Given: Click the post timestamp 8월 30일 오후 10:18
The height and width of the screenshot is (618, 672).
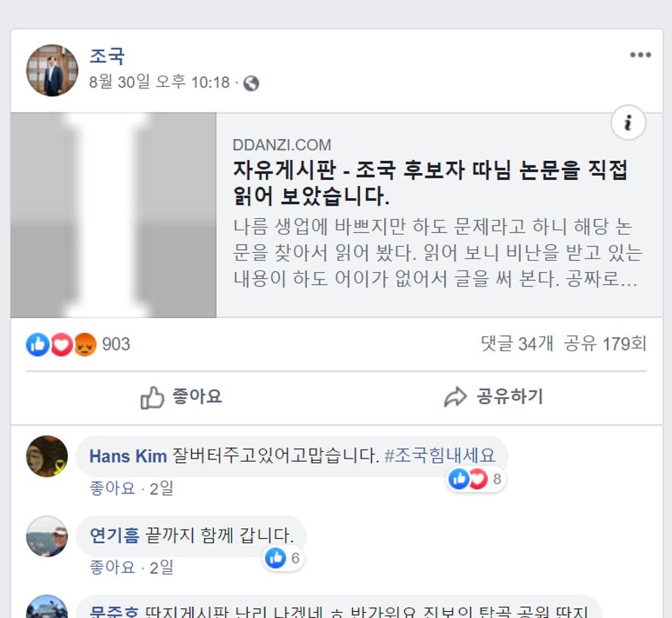Looking at the screenshot, I should (159, 82).
